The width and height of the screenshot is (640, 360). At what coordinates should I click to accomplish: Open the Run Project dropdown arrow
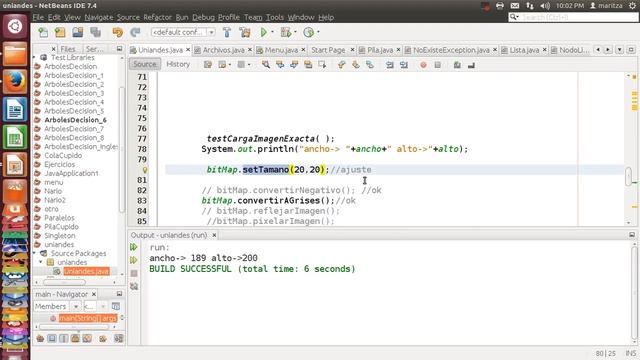coord(272,32)
